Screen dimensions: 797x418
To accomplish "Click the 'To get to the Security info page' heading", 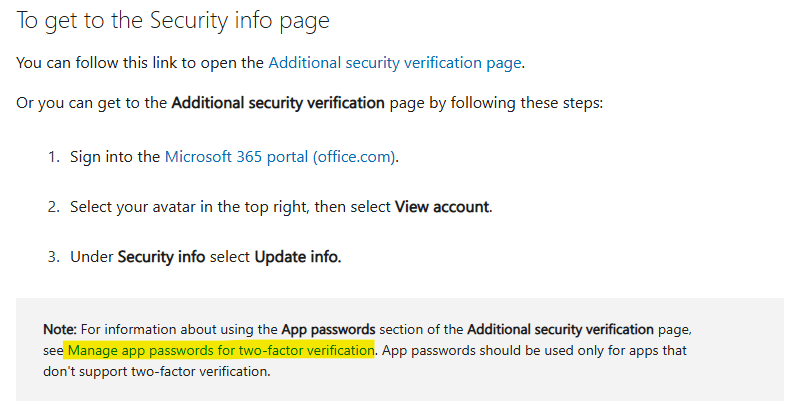I will (x=173, y=21).
